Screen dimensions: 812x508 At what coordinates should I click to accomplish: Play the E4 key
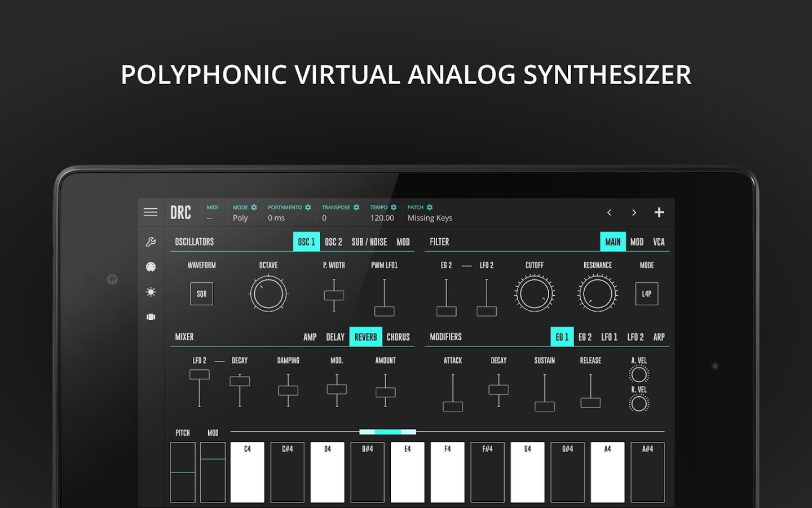(x=408, y=472)
